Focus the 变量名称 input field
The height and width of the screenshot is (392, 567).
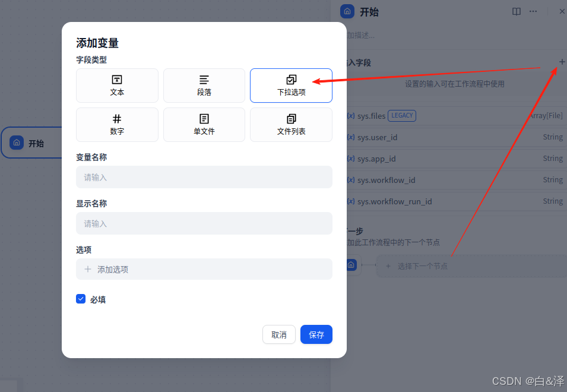(204, 177)
